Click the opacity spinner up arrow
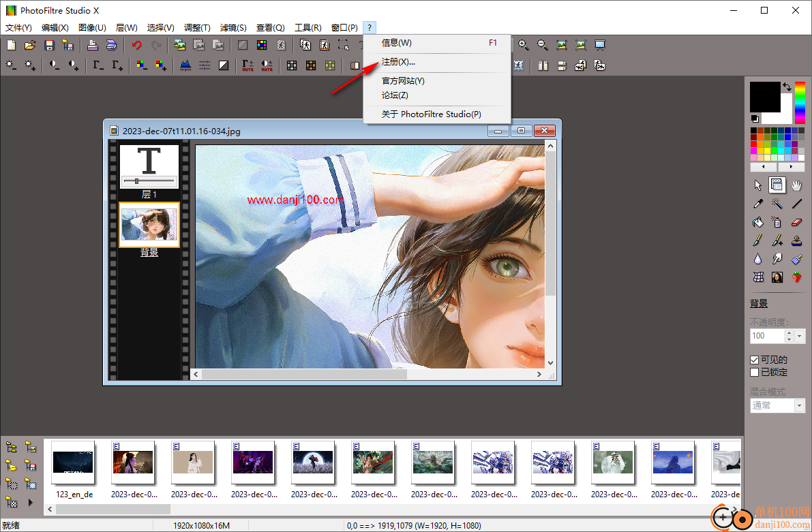 790,333
